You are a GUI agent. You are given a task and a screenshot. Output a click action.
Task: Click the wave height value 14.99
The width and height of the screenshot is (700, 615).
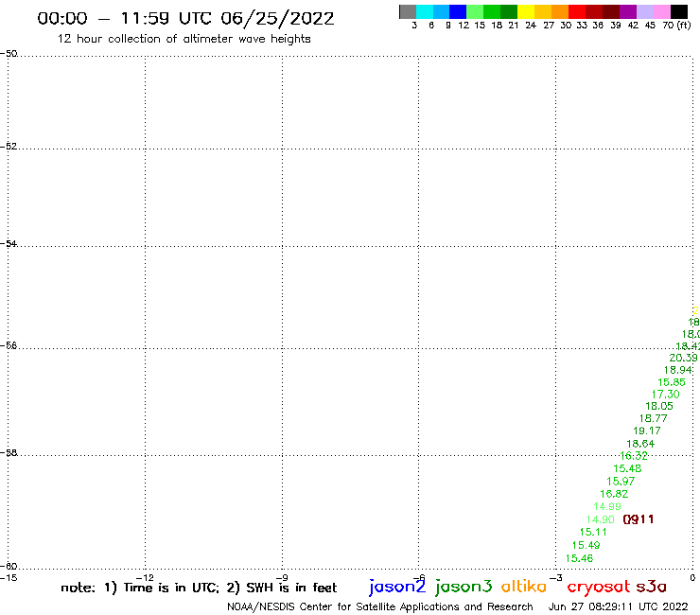pos(606,506)
